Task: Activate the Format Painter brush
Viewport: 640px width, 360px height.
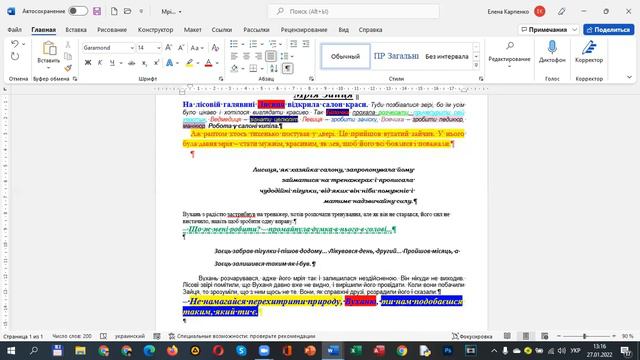Action: point(68,68)
